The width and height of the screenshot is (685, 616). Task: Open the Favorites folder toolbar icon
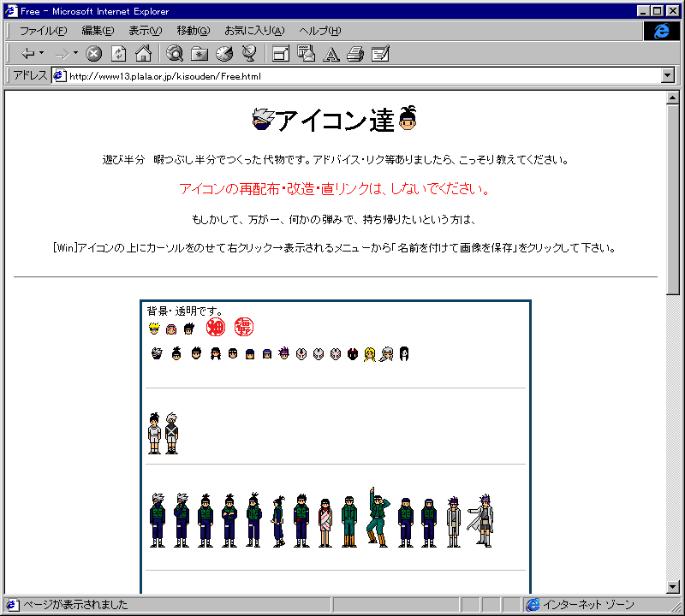pos(200,54)
